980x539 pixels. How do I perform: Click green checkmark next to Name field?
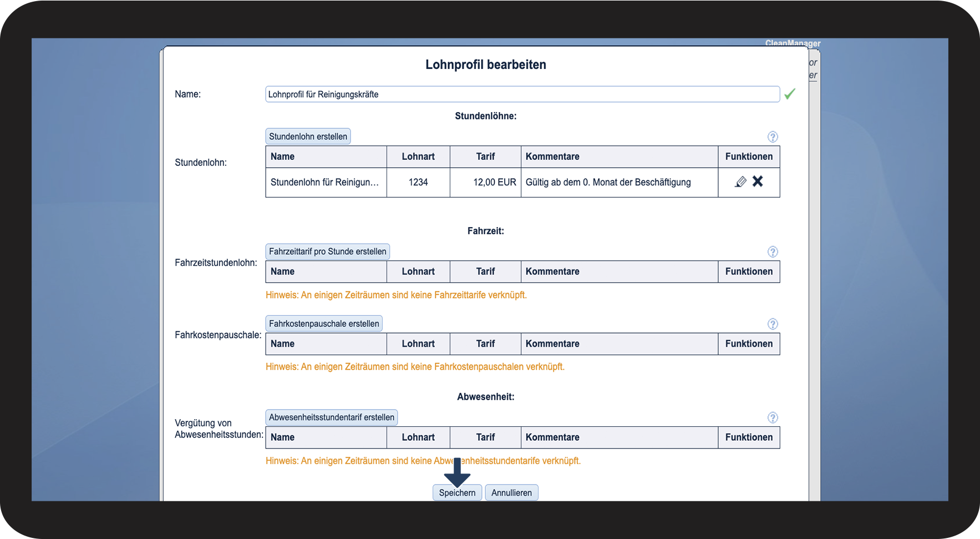[790, 94]
